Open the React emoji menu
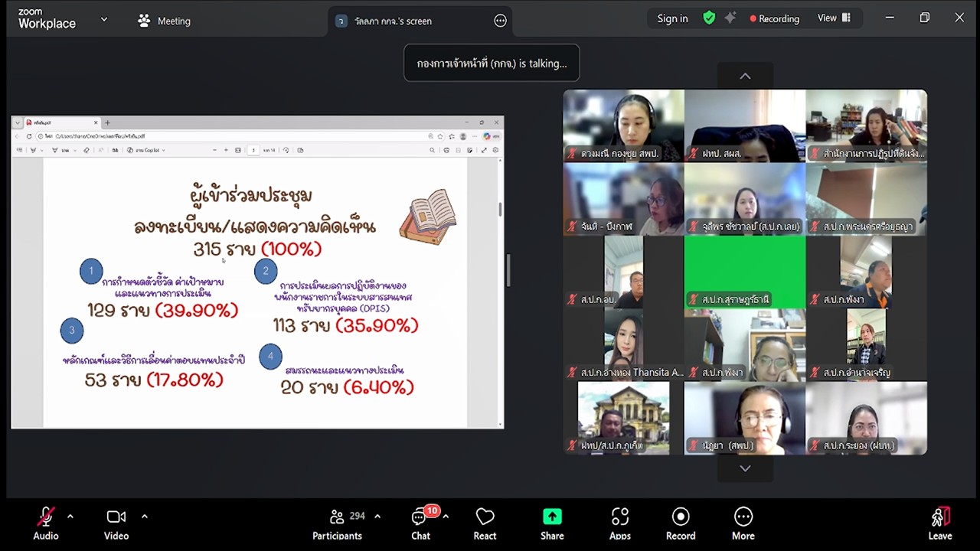This screenshot has height=551, width=980. [485, 524]
